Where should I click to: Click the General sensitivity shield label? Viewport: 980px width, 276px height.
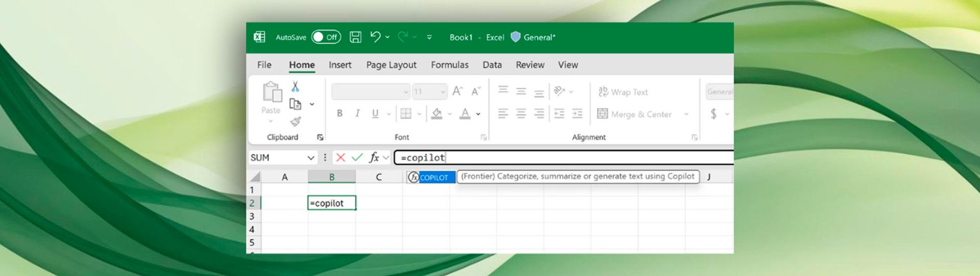click(x=533, y=37)
